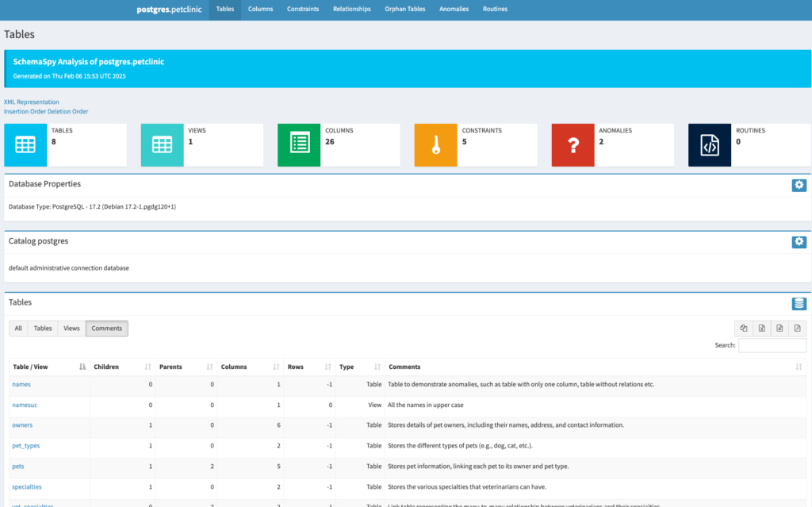Click the ANOMALIES 2 summary card

tap(613, 144)
